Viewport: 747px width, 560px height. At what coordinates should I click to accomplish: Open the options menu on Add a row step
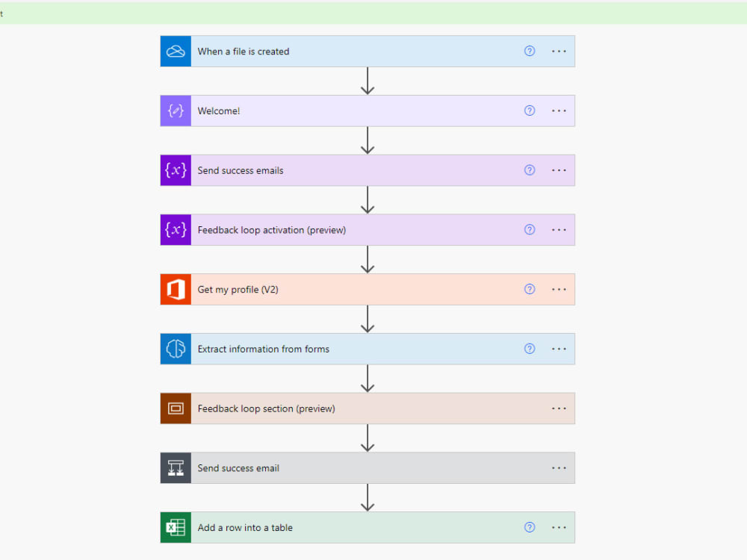pyautogui.click(x=559, y=527)
